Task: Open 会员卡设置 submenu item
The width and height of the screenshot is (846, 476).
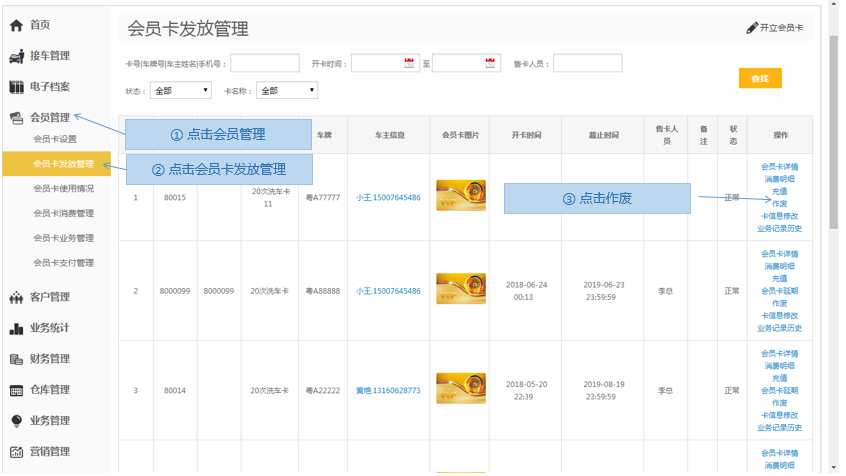Action: [x=55, y=139]
